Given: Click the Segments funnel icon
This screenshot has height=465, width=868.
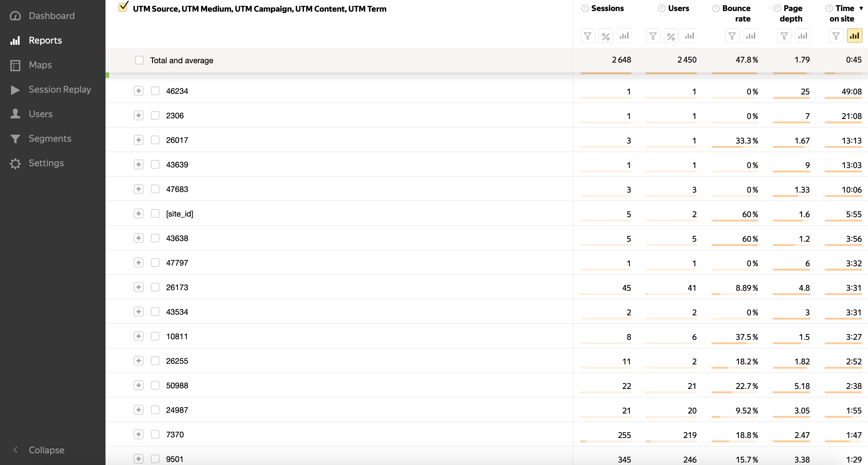Looking at the screenshot, I should pyautogui.click(x=15, y=139).
